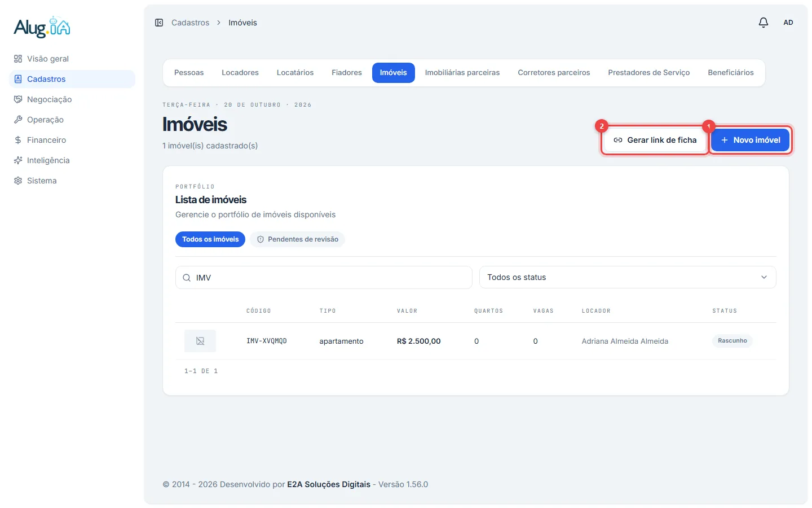Switch to Imobiliárias parceiras tab
This screenshot has height=508, width=812.
462,73
